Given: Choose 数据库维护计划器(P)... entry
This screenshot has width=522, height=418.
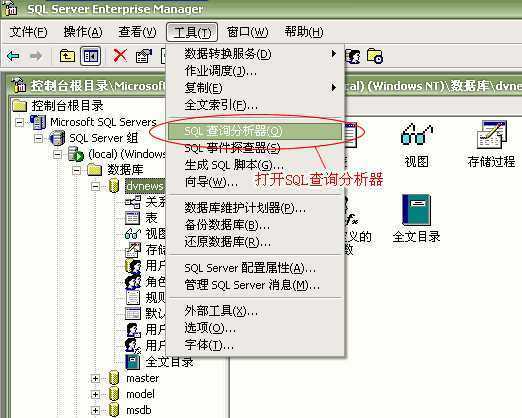Looking at the screenshot, I should pyautogui.click(x=256, y=208).
